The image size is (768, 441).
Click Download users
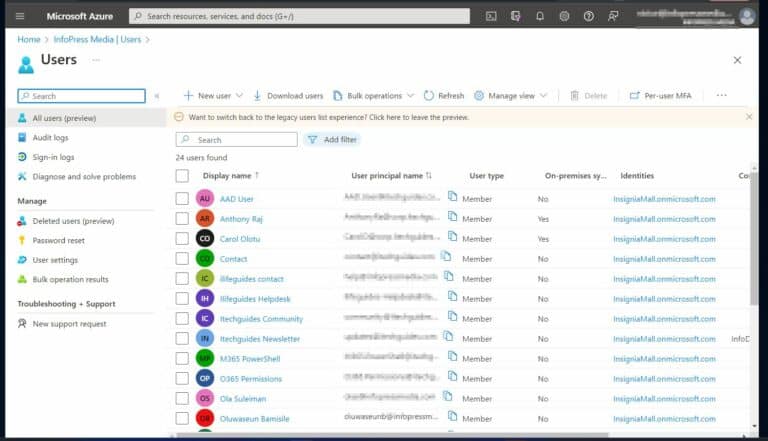tap(288, 96)
